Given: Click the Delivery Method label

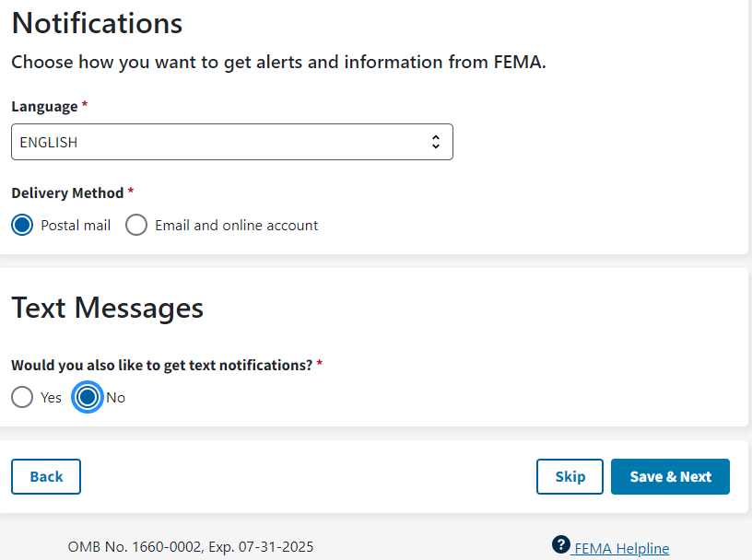Looking at the screenshot, I should pyautogui.click(x=67, y=193).
